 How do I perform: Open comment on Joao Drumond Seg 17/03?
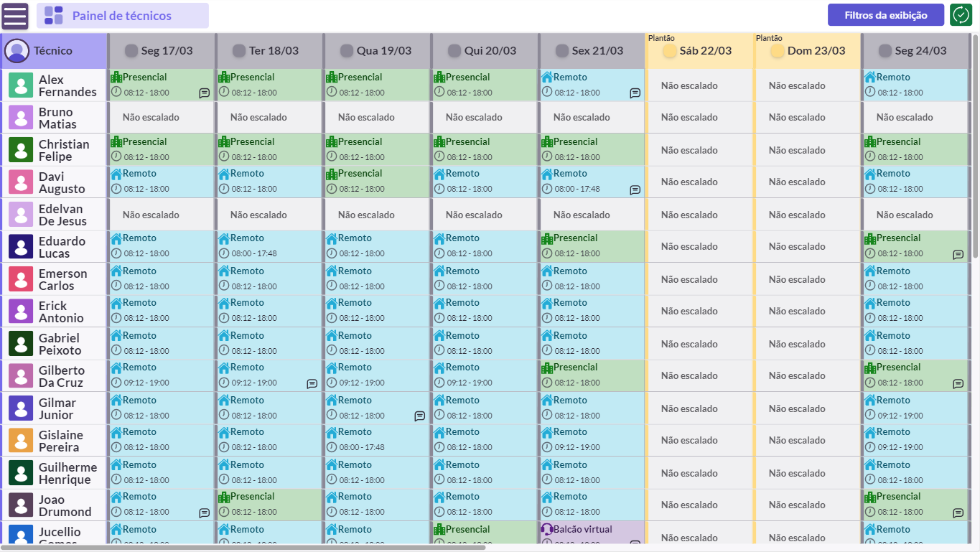pos(204,513)
